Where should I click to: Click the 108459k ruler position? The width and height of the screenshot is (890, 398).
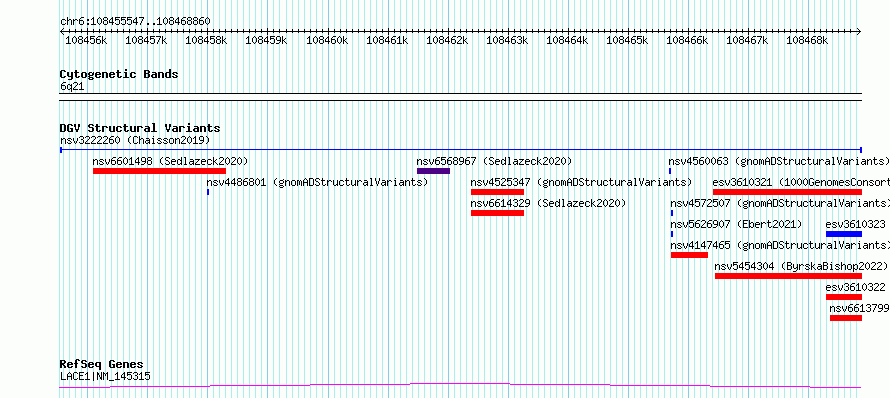(x=266, y=40)
